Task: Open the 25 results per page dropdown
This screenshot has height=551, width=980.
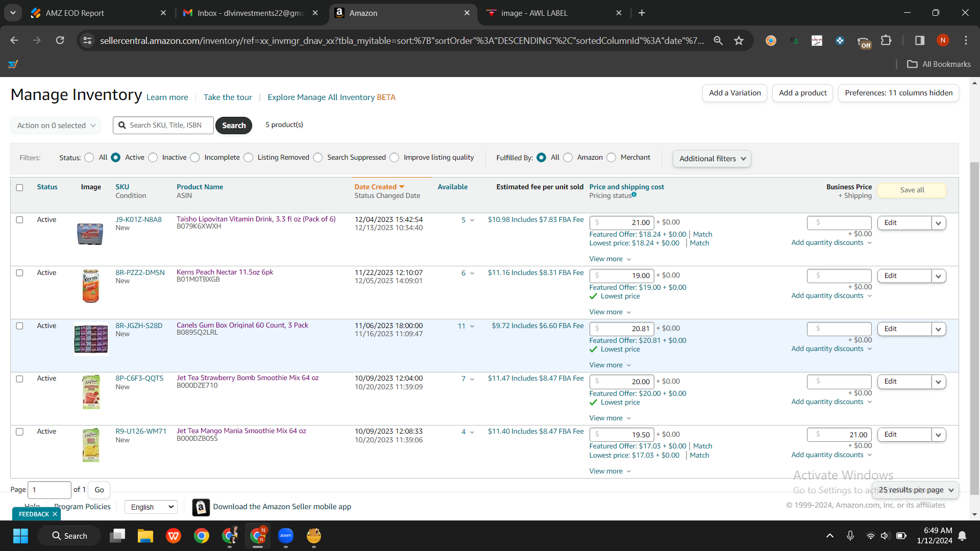Action: pyautogui.click(x=916, y=490)
